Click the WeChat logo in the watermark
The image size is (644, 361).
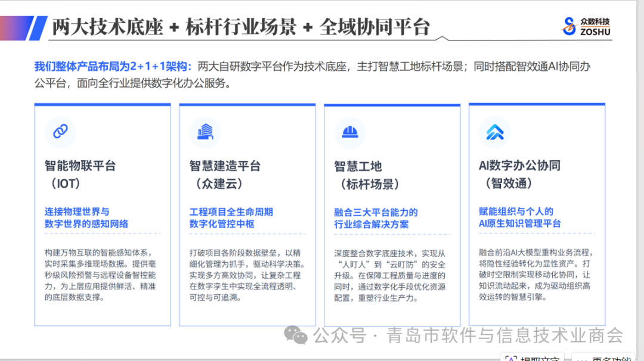(296, 335)
